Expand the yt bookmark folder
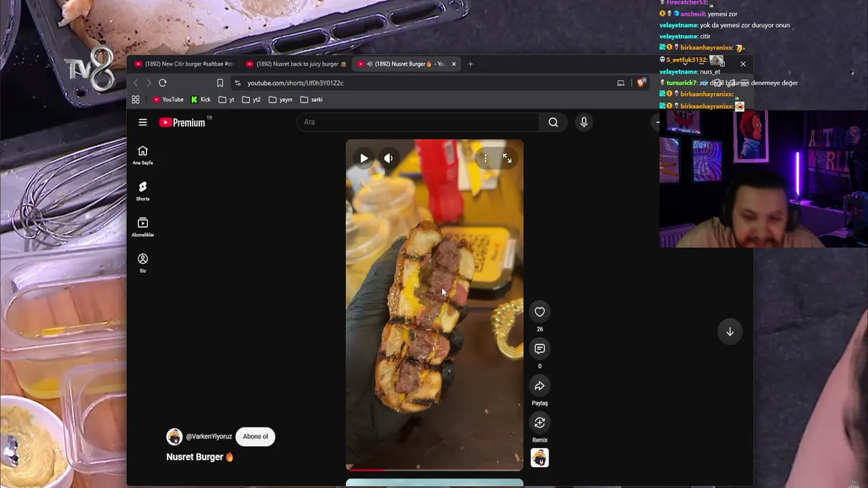This screenshot has width=868, height=488. pos(226,100)
